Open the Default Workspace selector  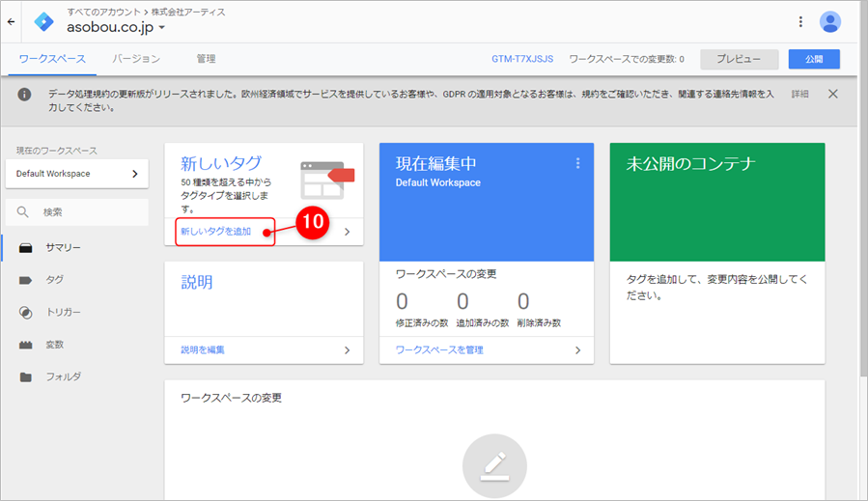point(77,174)
